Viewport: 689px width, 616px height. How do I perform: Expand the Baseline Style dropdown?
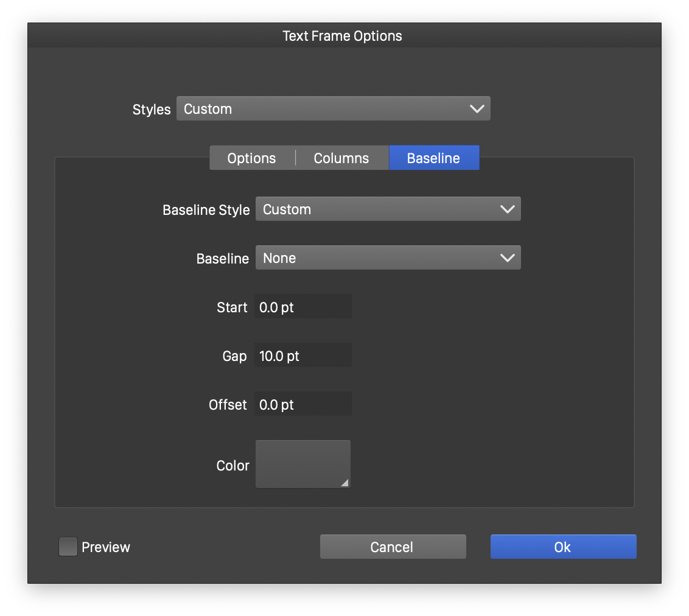(388, 209)
